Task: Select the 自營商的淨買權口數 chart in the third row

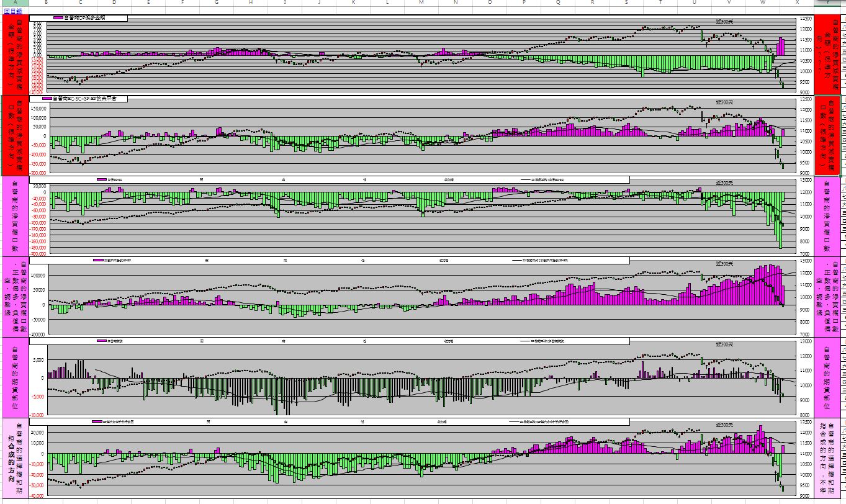Action: point(422,215)
